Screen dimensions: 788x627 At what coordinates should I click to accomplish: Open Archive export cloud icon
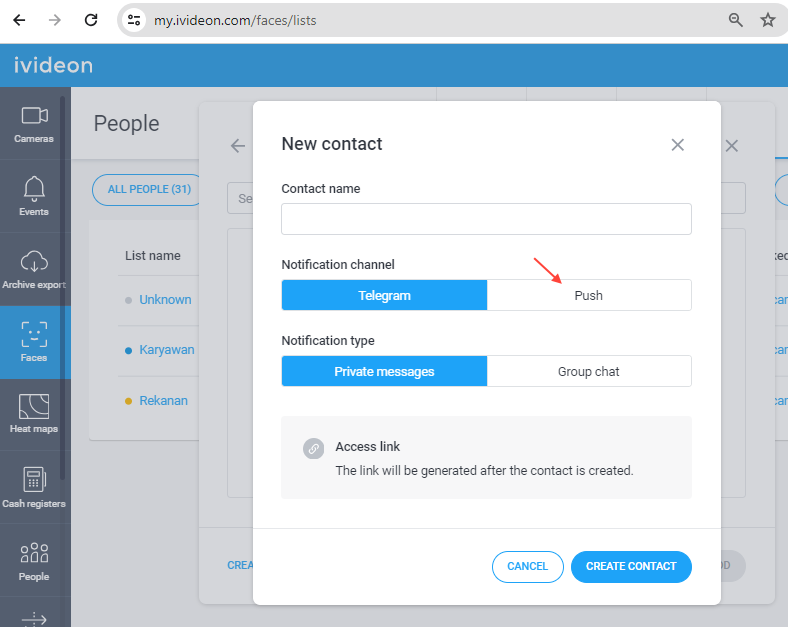click(34, 261)
